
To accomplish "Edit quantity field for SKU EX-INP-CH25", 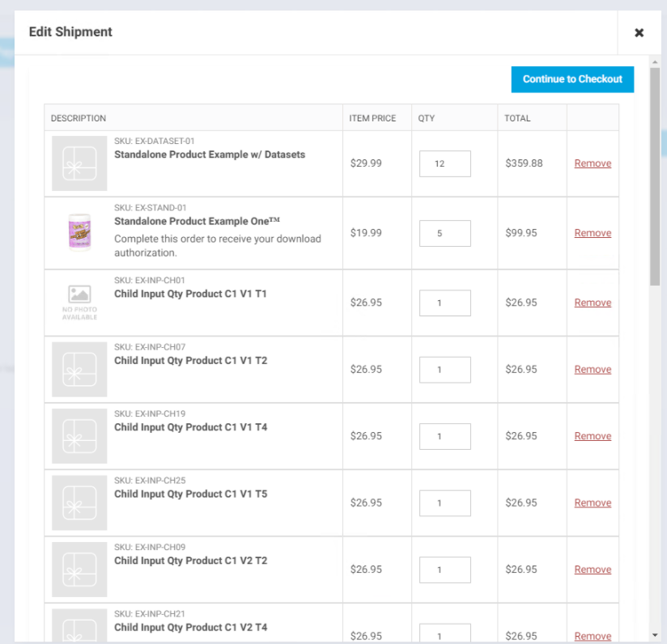I will (445, 503).
